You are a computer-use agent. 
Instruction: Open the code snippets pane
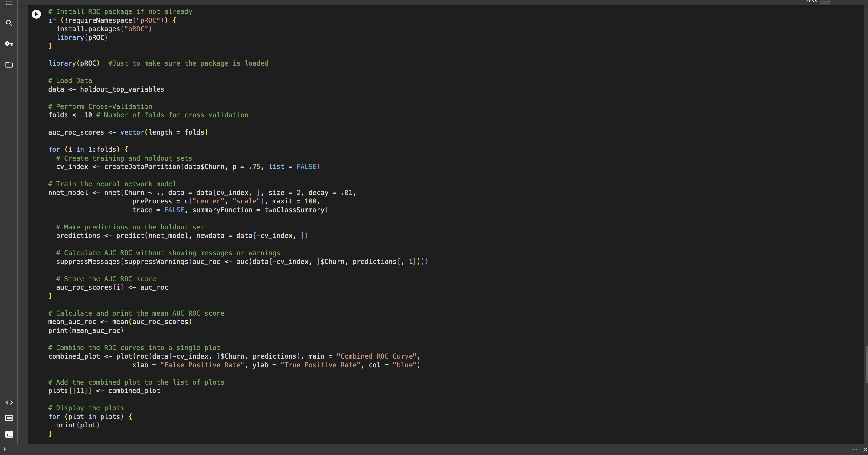(9, 402)
